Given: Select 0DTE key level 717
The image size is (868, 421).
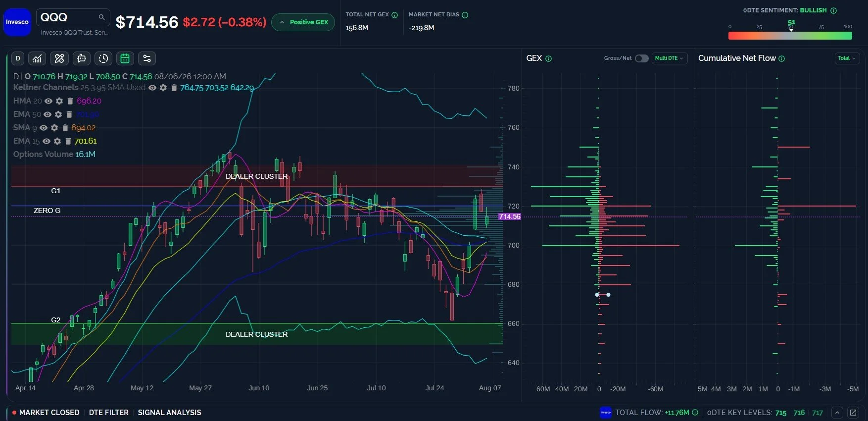Looking at the screenshot, I should (818, 413).
